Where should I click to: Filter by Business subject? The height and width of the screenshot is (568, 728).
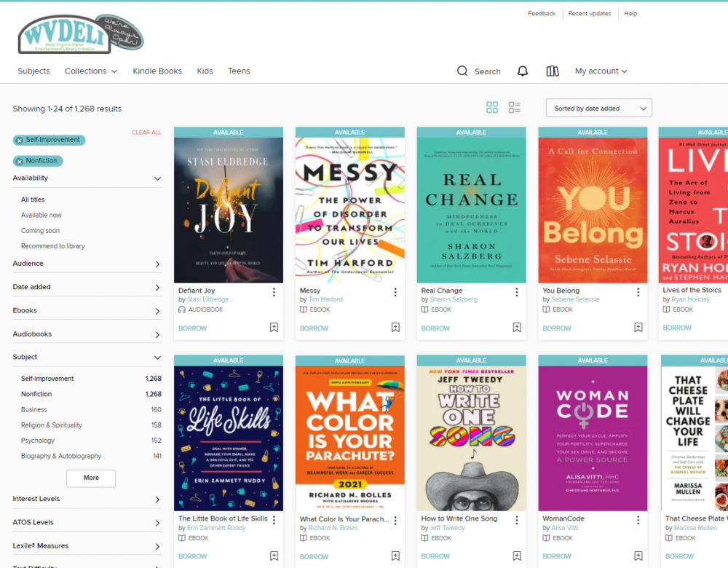point(34,410)
